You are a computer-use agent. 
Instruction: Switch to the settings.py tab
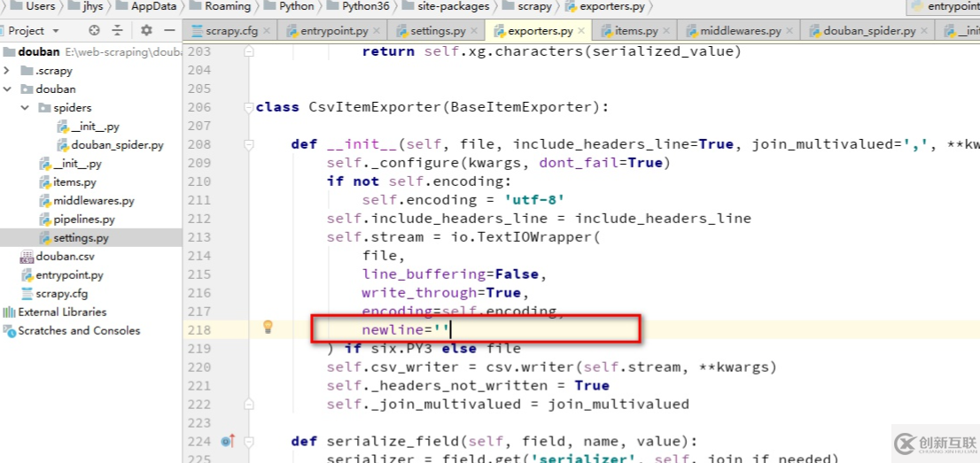pyautogui.click(x=438, y=31)
